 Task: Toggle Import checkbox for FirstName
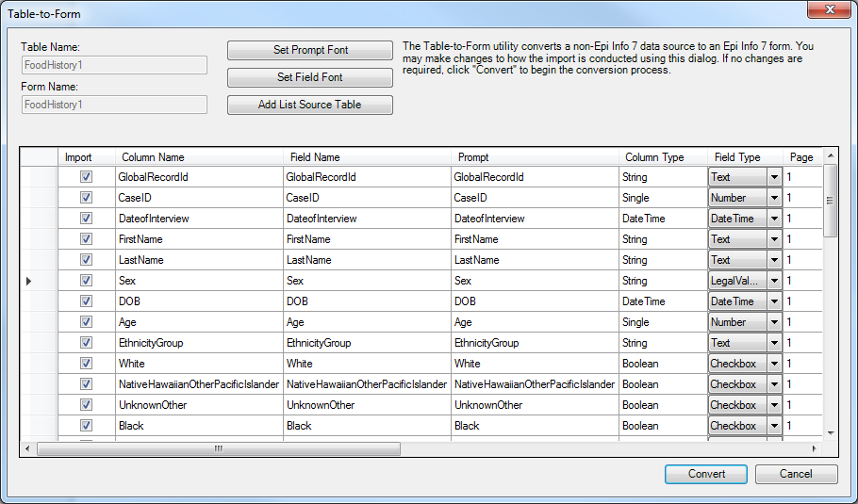click(86, 239)
